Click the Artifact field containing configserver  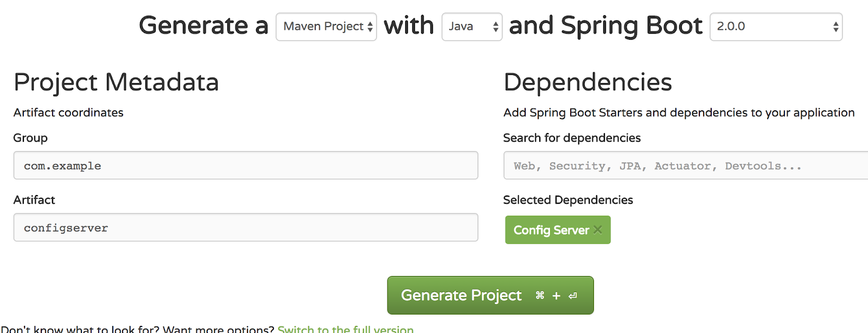pos(245,228)
